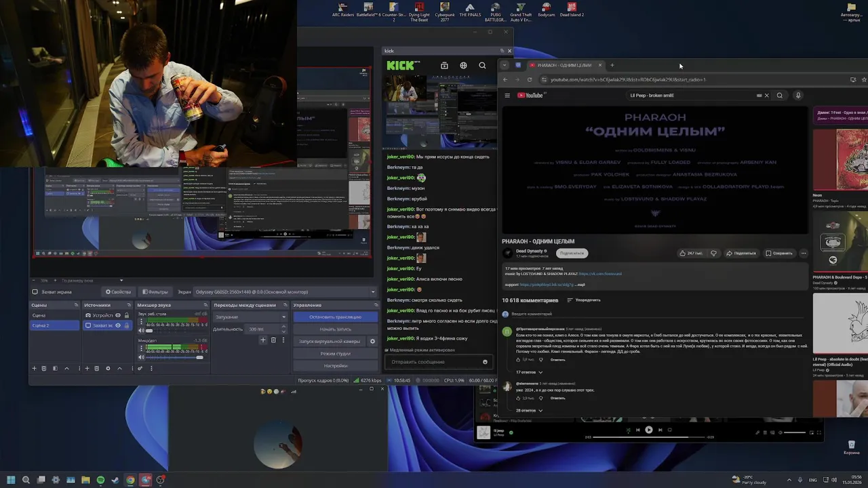Screen dimensions: 868x488
Task: Add a source with plus in Источники
Action: coord(87,368)
